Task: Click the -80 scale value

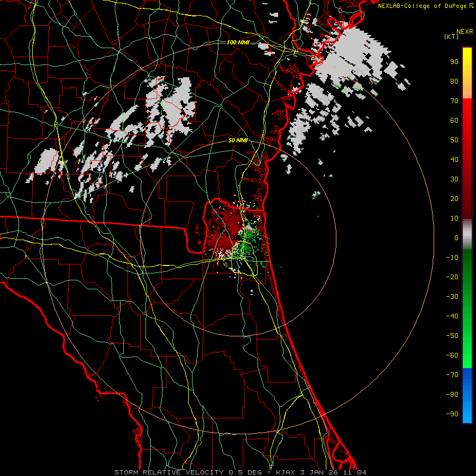Action: pyautogui.click(x=452, y=395)
